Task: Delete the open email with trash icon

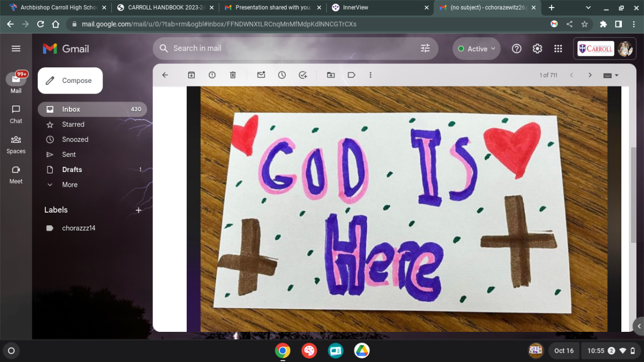Action: [232, 75]
